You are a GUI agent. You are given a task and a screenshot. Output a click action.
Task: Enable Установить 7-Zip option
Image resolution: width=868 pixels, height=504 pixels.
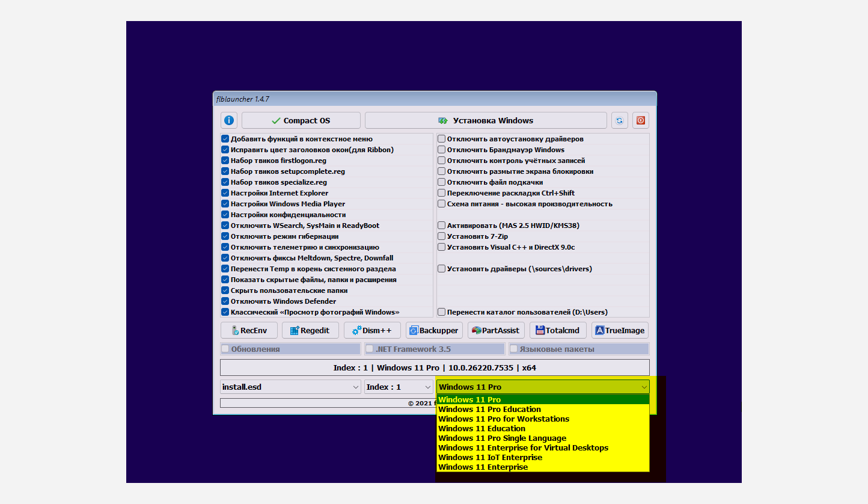tap(442, 236)
